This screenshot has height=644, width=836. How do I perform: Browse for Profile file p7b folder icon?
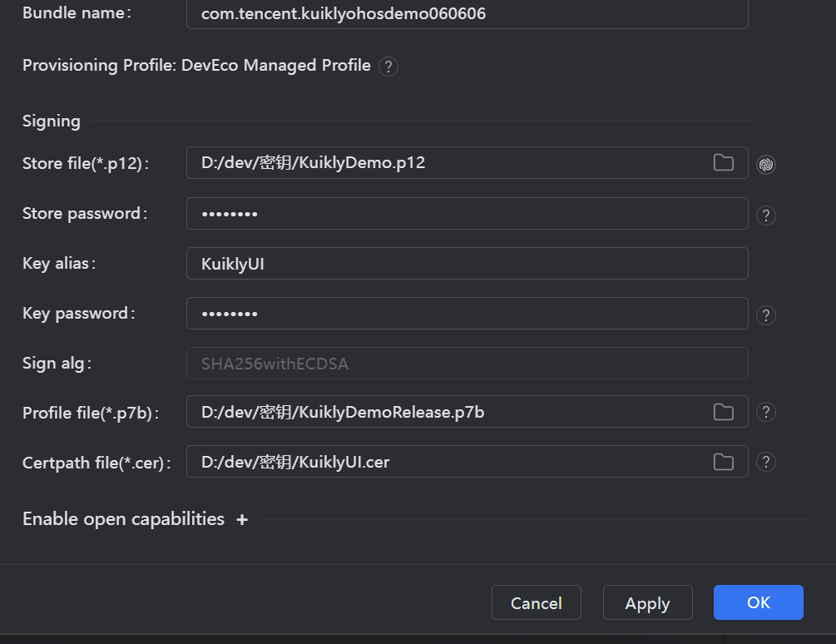click(724, 412)
